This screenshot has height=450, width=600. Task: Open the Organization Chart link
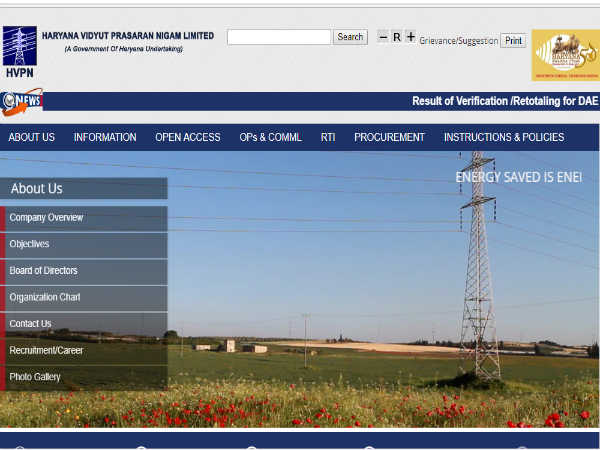tap(45, 297)
